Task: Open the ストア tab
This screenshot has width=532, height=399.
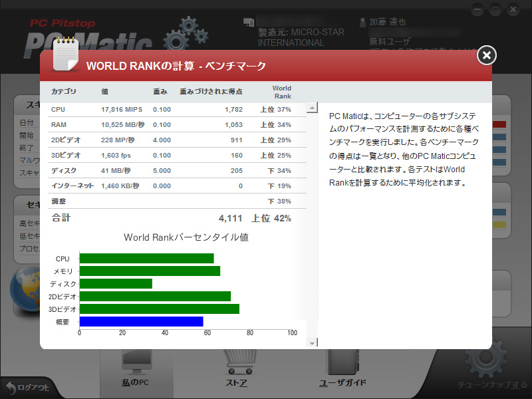Action: tap(237, 383)
